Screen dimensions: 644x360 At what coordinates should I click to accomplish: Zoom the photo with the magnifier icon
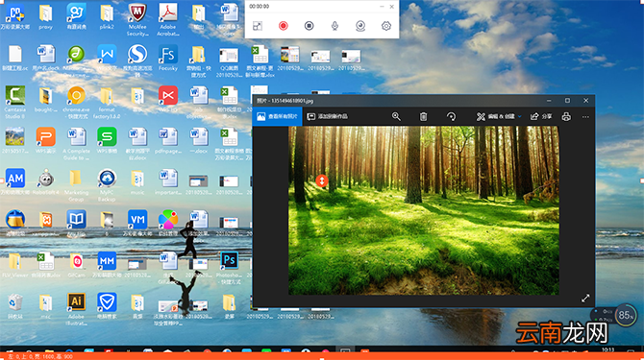pyautogui.click(x=396, y=116)
